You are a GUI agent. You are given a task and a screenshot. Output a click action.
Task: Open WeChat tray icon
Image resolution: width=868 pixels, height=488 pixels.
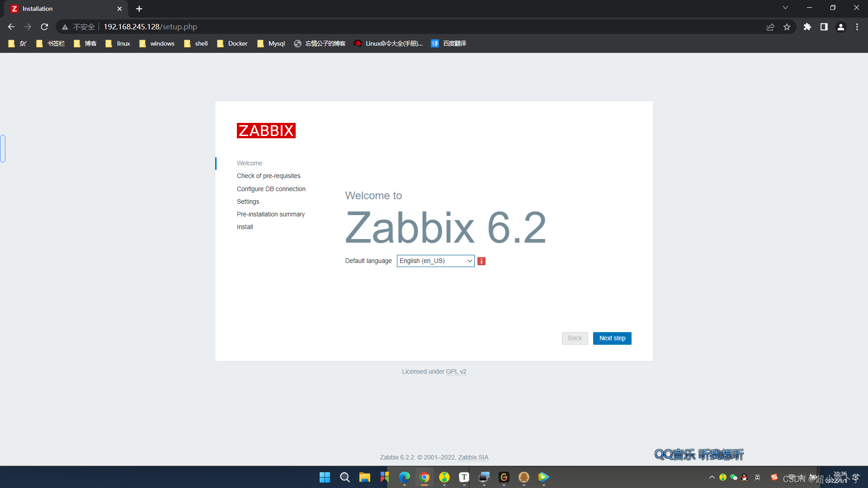(x=734, y=477)
